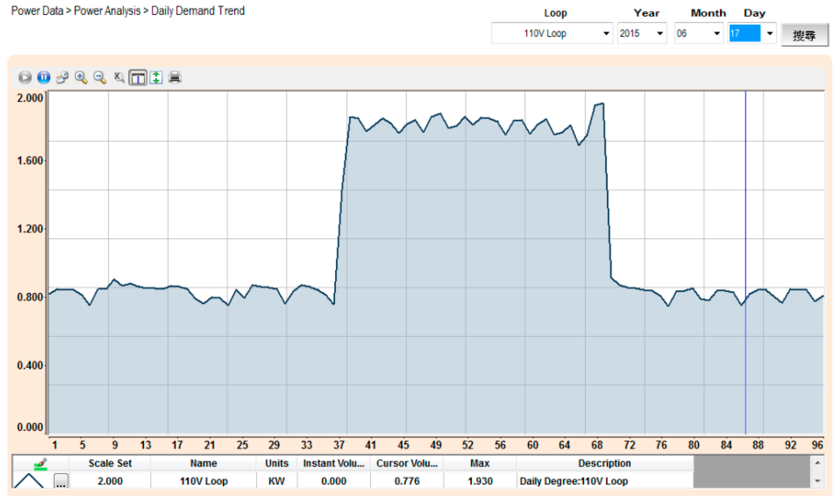
Task: Print the demand trend chart
Action: [175, 77]
